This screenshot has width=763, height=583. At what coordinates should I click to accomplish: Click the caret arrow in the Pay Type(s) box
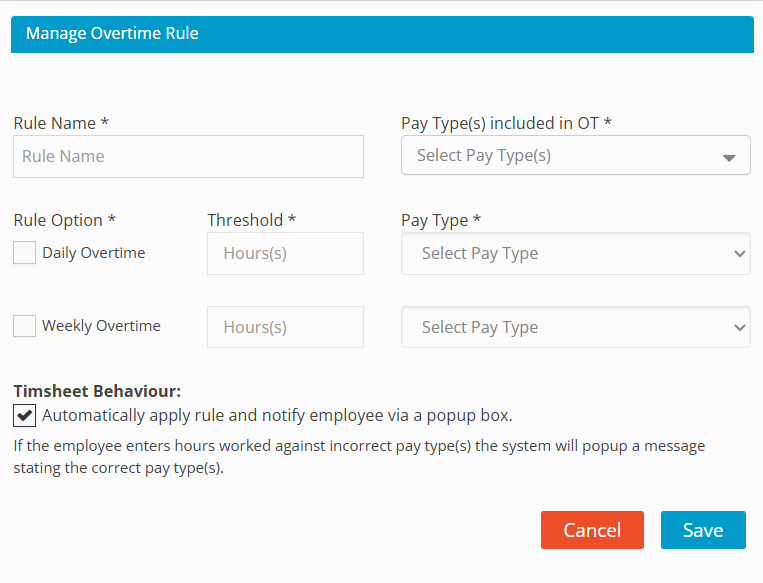729,158
